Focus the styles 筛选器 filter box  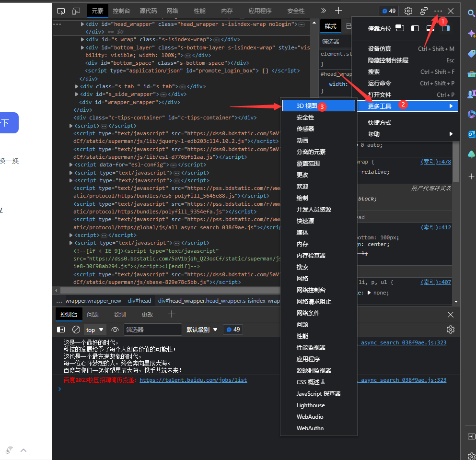click(335, 42)
